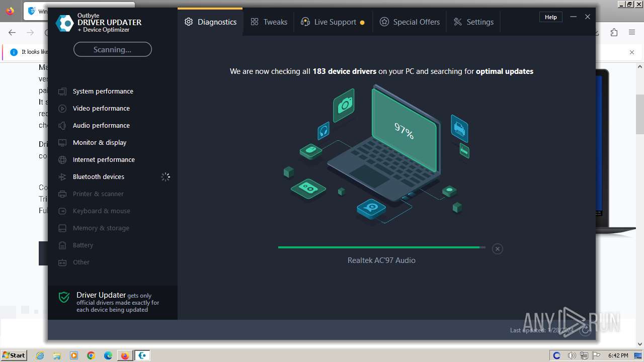
Task: Select Video performance category
Action: coord(101,109)
